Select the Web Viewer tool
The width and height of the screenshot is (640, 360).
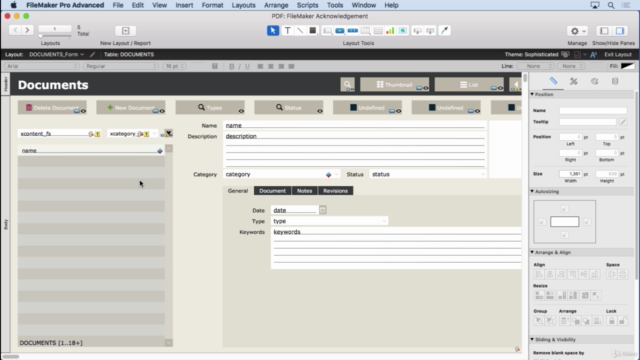click(403, 31)
